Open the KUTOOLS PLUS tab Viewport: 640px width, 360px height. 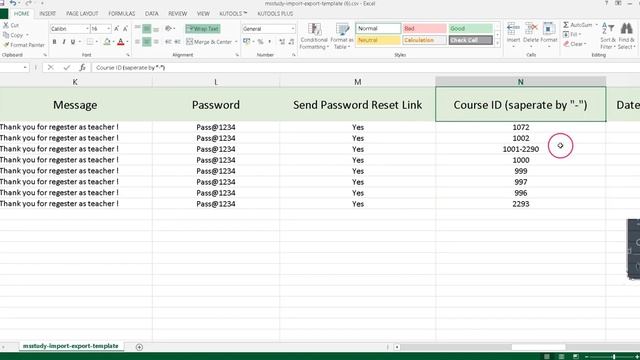point(275,13)
